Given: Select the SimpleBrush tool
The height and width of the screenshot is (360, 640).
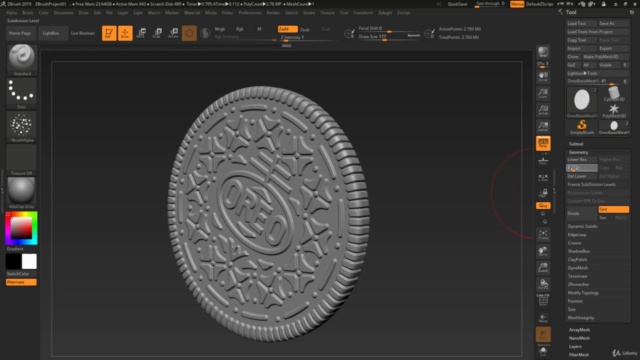Looking at the screenshot, I should (x=582, y=127).
